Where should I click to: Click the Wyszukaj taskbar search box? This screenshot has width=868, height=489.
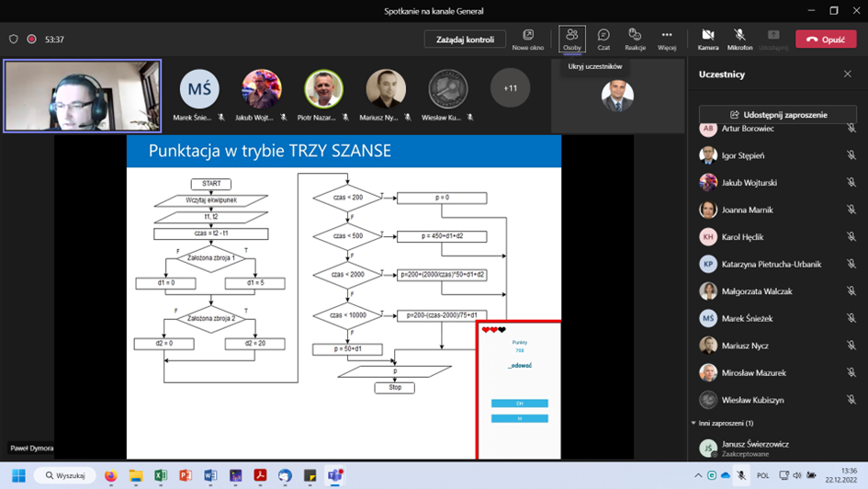click(x=64, y=475)
